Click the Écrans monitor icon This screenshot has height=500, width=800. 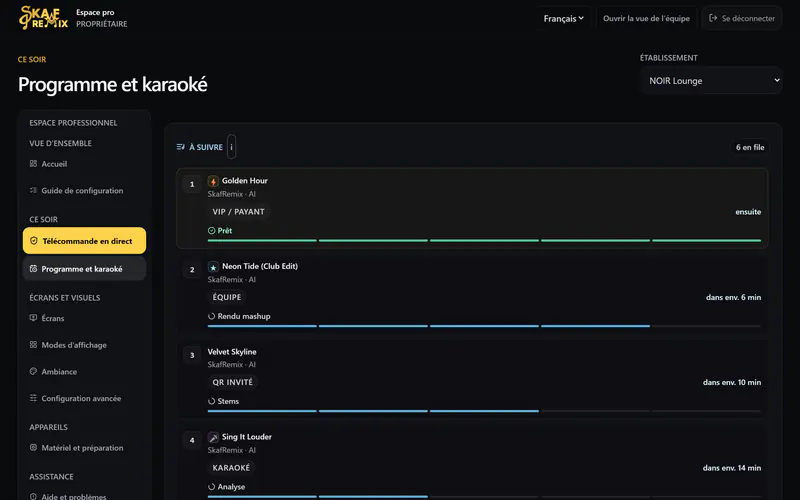pyautogui.click(x=33, y=318)
